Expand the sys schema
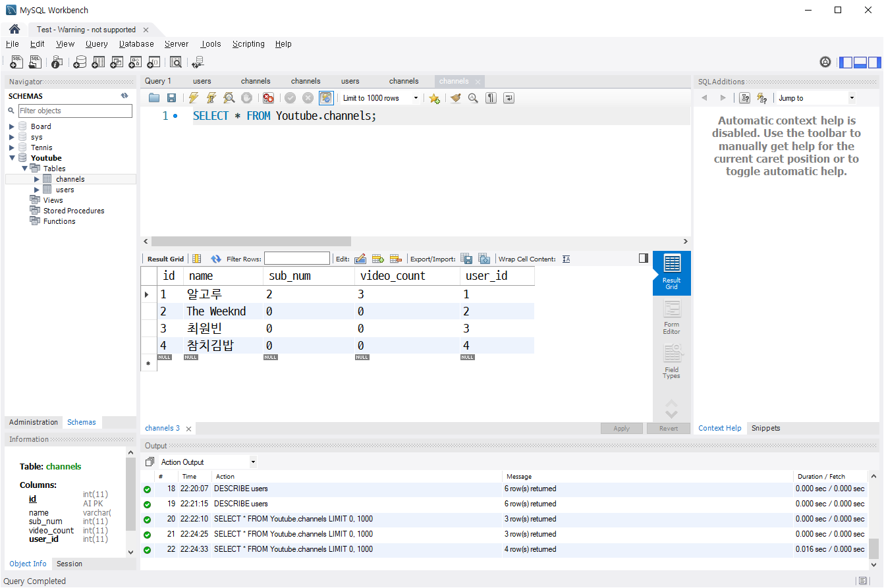Image resolution: width=884 pixels, height=588 pixels. point(12,137)
